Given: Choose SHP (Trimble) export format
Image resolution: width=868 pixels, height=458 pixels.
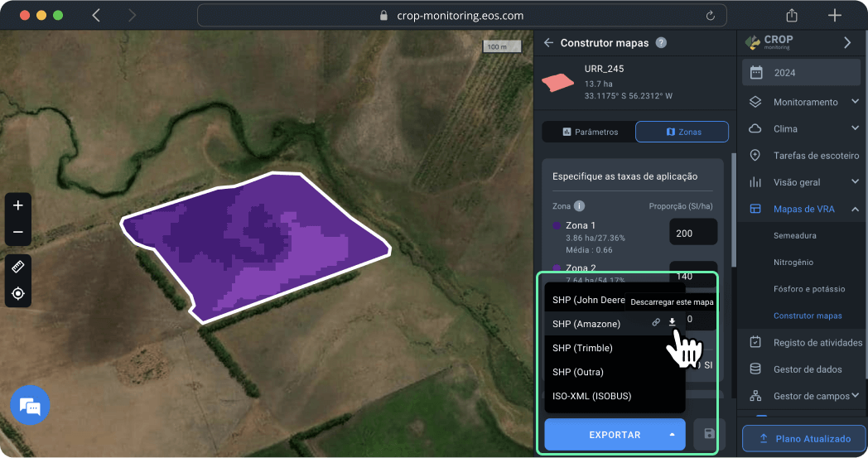Looking at the screenshot, I should pyautogui.click(x=582, y=348).
